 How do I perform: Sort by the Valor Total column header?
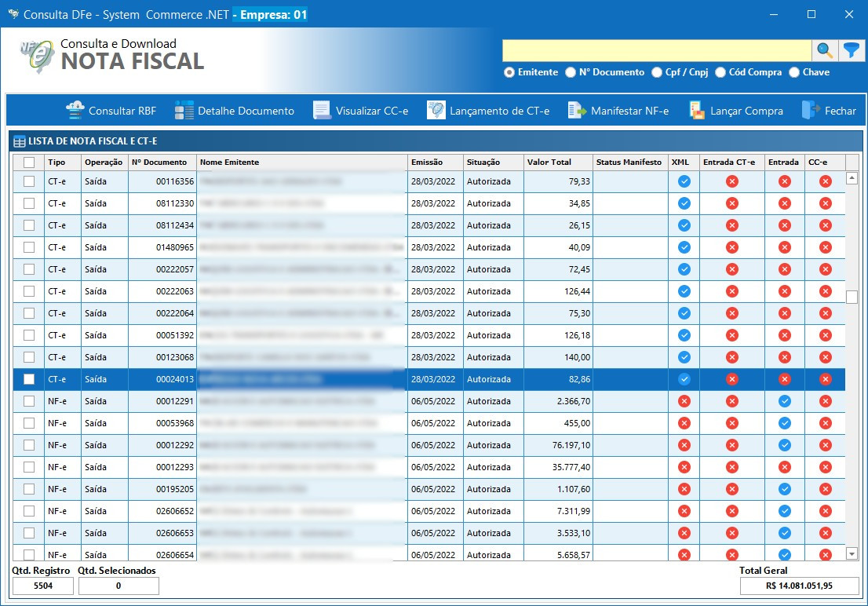(x=549, y=162)
